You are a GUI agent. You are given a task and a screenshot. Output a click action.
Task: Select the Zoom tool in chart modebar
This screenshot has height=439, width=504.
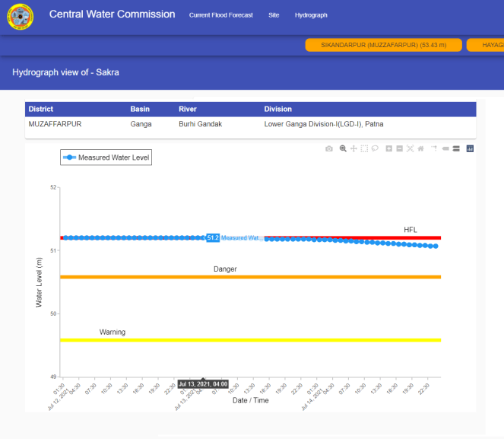click(x=343, y=149)
